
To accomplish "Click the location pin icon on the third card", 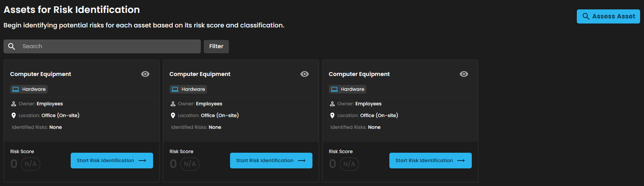I will (332, 116).
